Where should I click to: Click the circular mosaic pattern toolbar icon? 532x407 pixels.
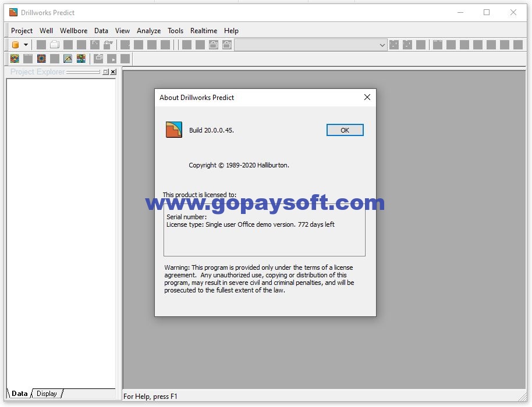pos(41,59)
